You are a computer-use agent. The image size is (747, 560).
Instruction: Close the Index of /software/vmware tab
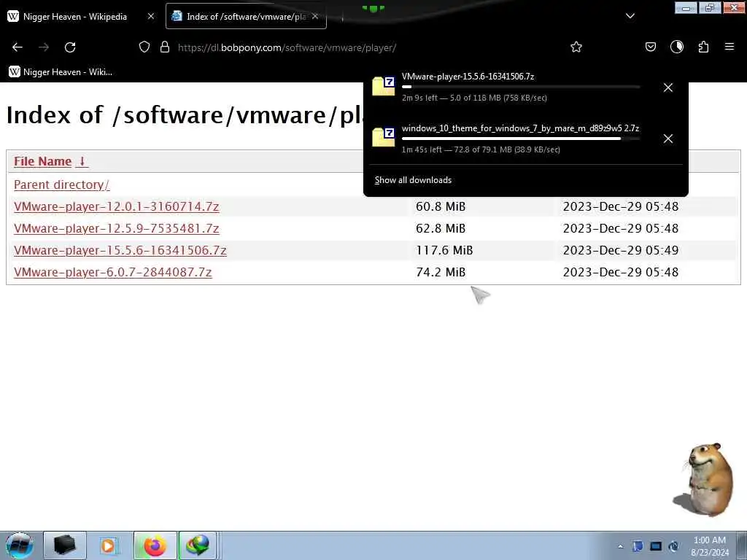point(315,16)
